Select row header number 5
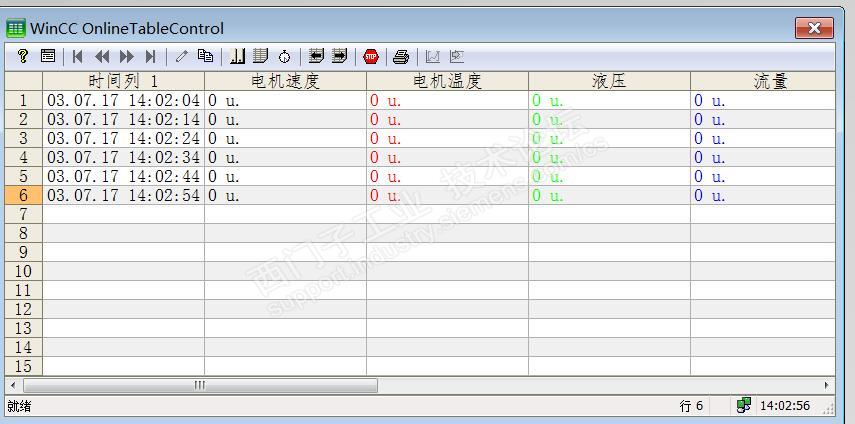 pos(23,177)
